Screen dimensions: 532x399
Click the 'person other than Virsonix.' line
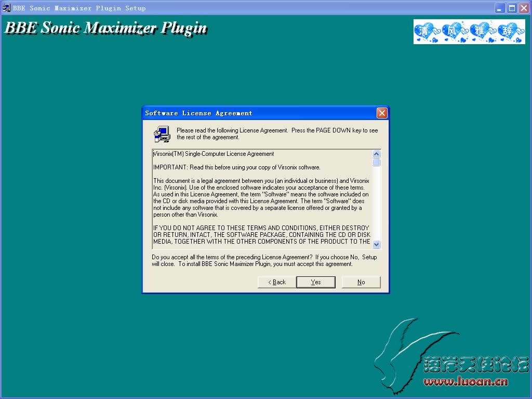(x=185, y=215)
